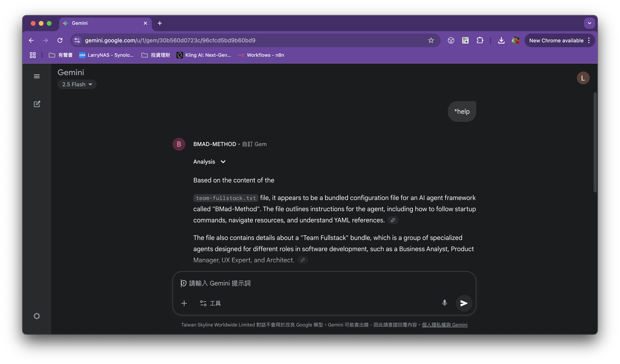Screen dimensions: 620x364
Task: Click the team-fullstack.txt code chip
Action: [x=226, y=198]
